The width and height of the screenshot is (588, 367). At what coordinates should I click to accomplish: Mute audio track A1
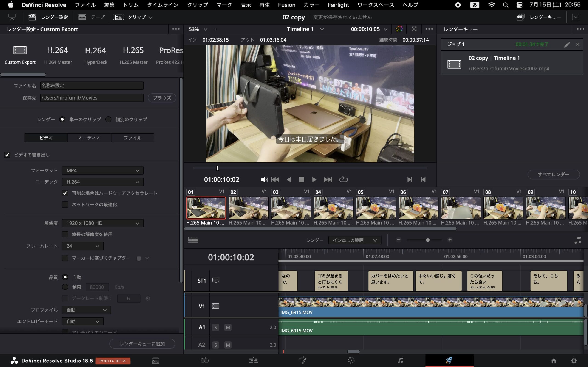[228, 328]
